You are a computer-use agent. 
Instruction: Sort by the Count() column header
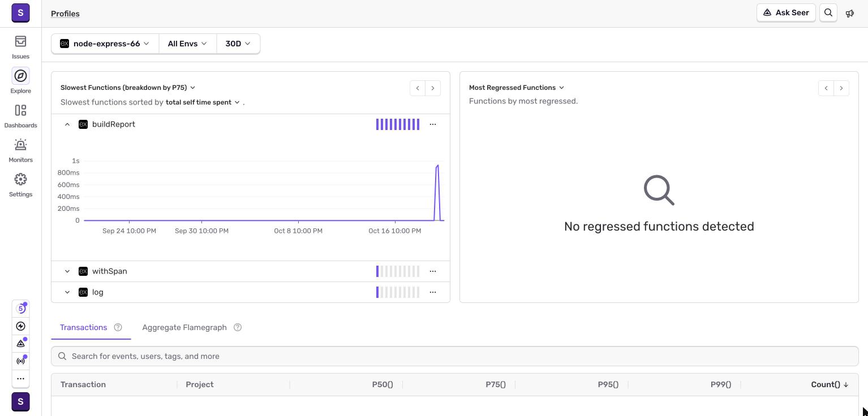(830, 384)
